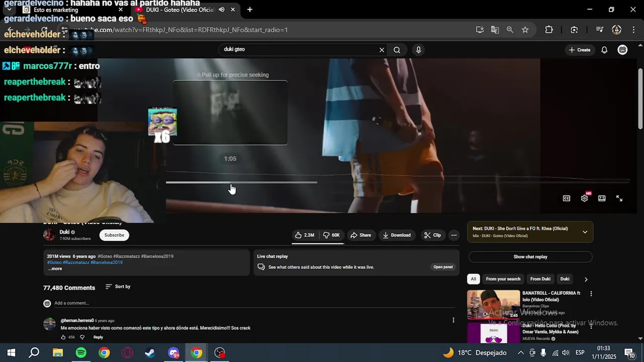
Task: Open video player settings gear
Action: click(585, 198)
